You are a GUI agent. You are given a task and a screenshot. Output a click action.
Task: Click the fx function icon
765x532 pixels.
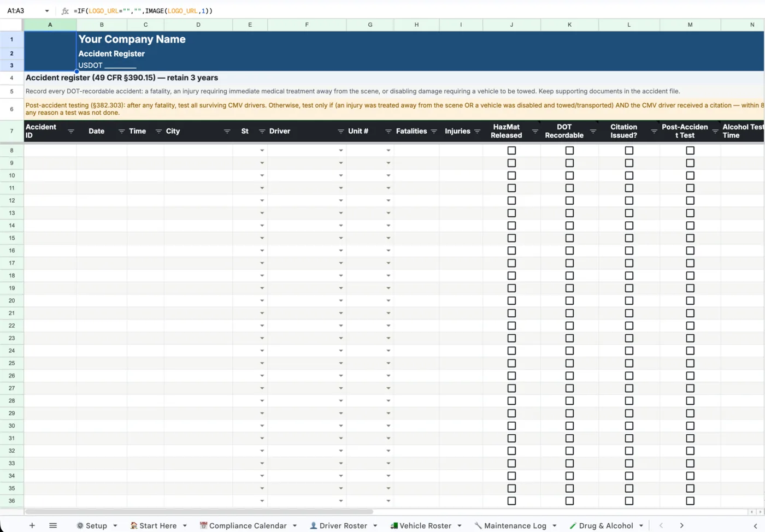(x=65, y=11)
